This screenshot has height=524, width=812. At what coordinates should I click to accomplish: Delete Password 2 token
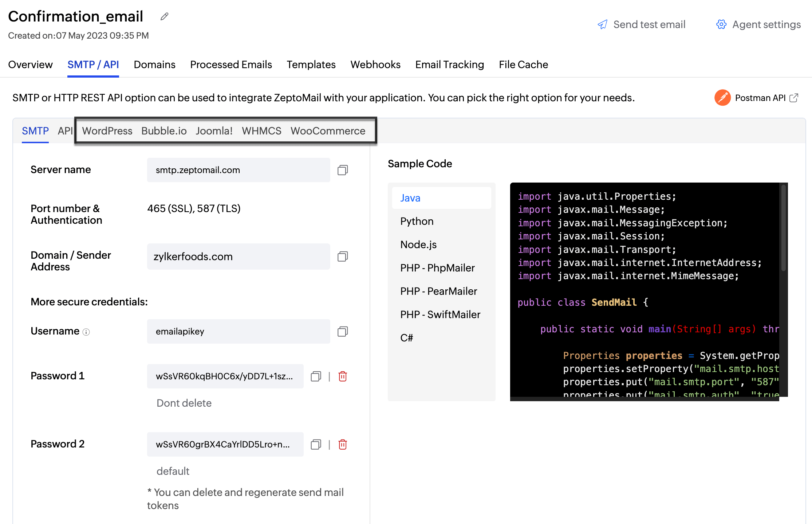pyautogui.click(x=343, y=444)
